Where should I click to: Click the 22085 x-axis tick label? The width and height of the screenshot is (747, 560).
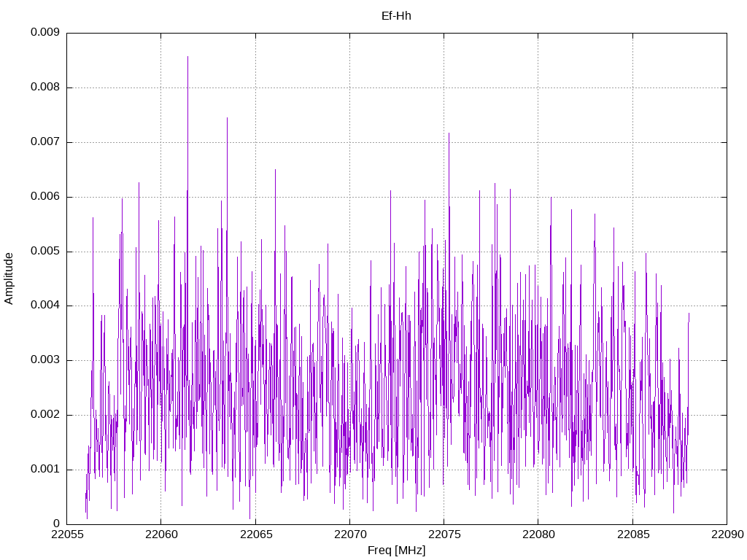(632, 534)
